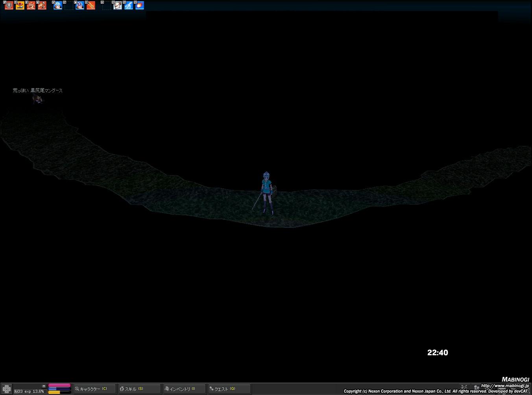Click the empty F6 hotkey slot
The width and height of the screenshot is (532, 395).
[x=69, y=6]
